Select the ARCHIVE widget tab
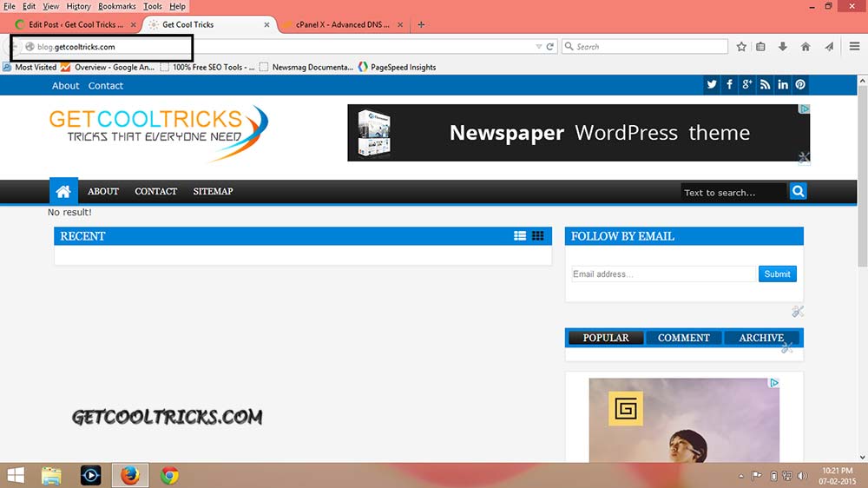This screenshot has width=868, height=488. [761, 338]
